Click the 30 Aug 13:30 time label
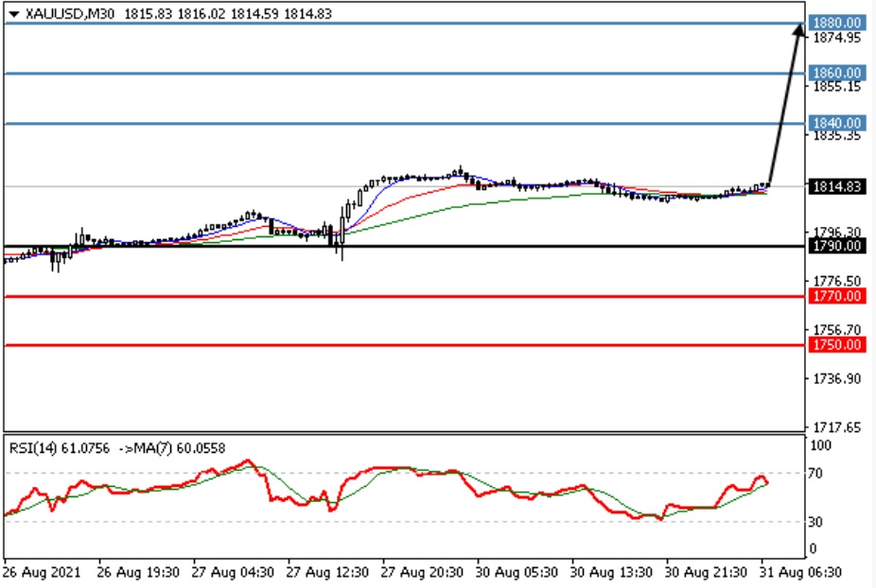 (x=611, y=573)
